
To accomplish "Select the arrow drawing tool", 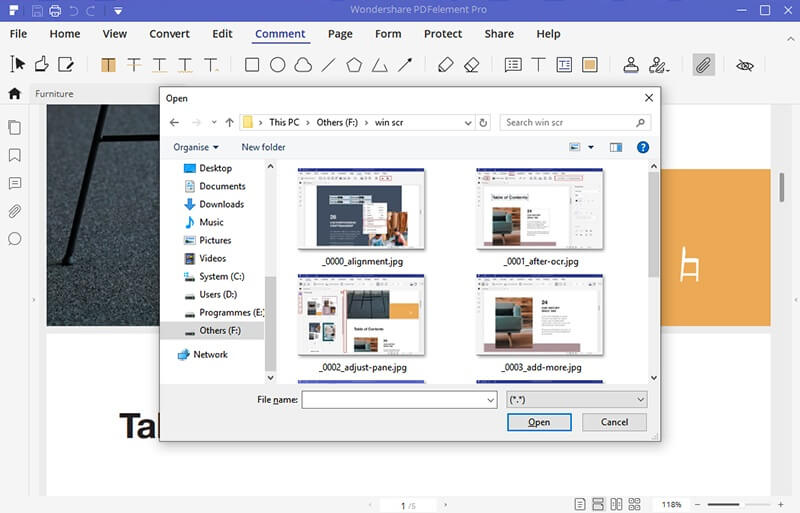I will (x=405, y=65).
